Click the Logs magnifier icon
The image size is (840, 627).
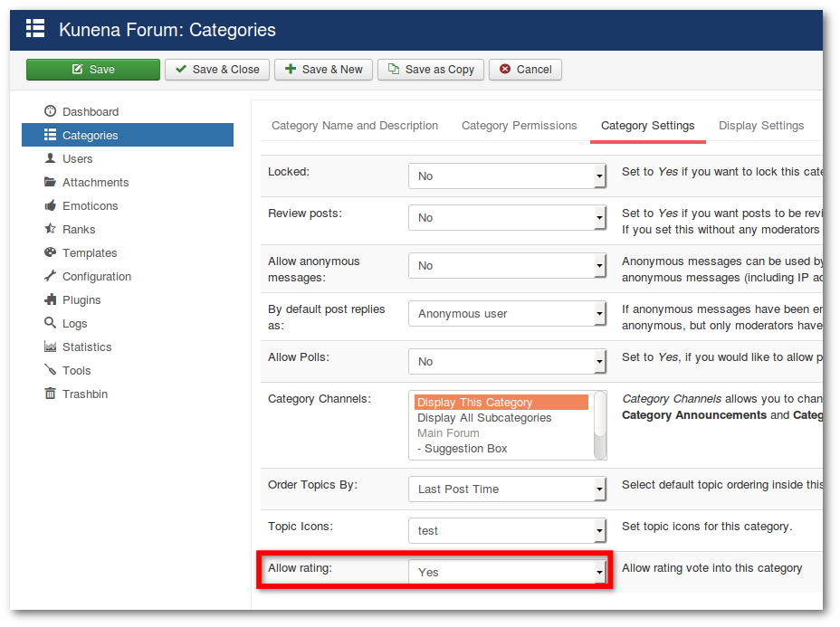point(50,323)
